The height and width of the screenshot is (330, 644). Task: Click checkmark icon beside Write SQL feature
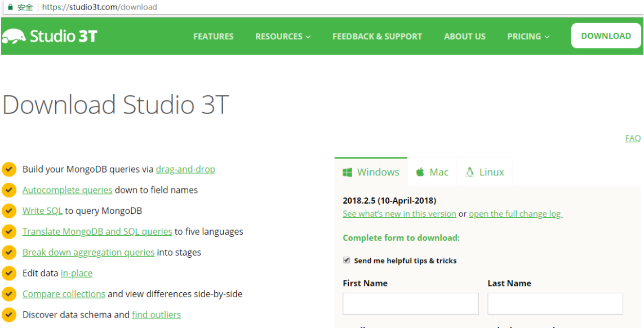point(9,211)
